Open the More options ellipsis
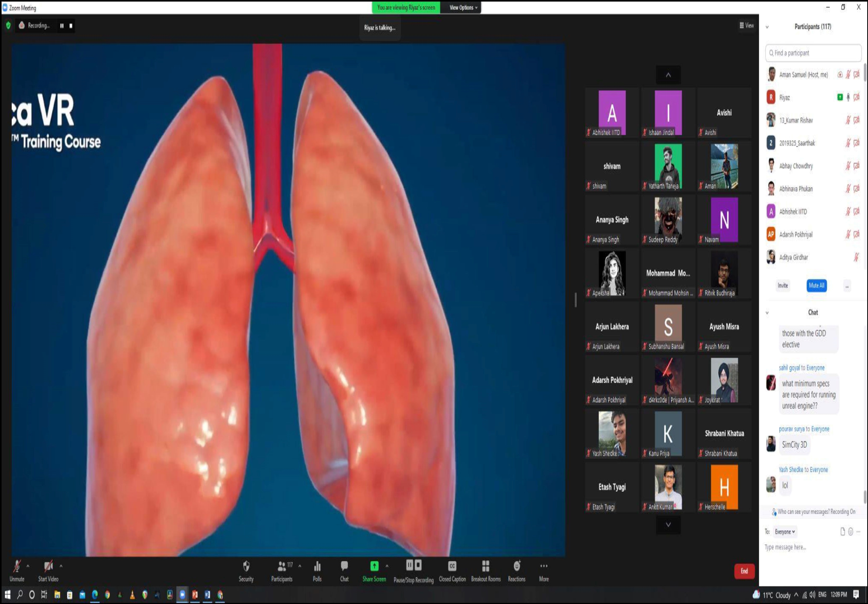 [x=544, y=566]
